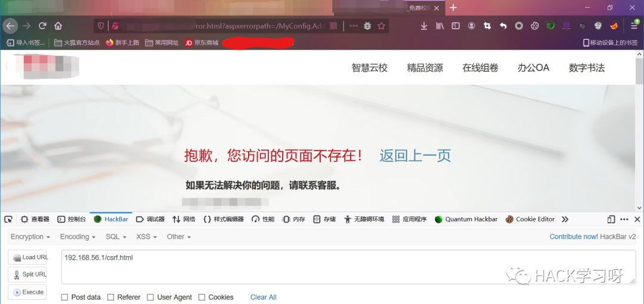This screenshot has height=304, width=644.
Task: Click the page vertical scrollbar
Action: click(639, 131)
